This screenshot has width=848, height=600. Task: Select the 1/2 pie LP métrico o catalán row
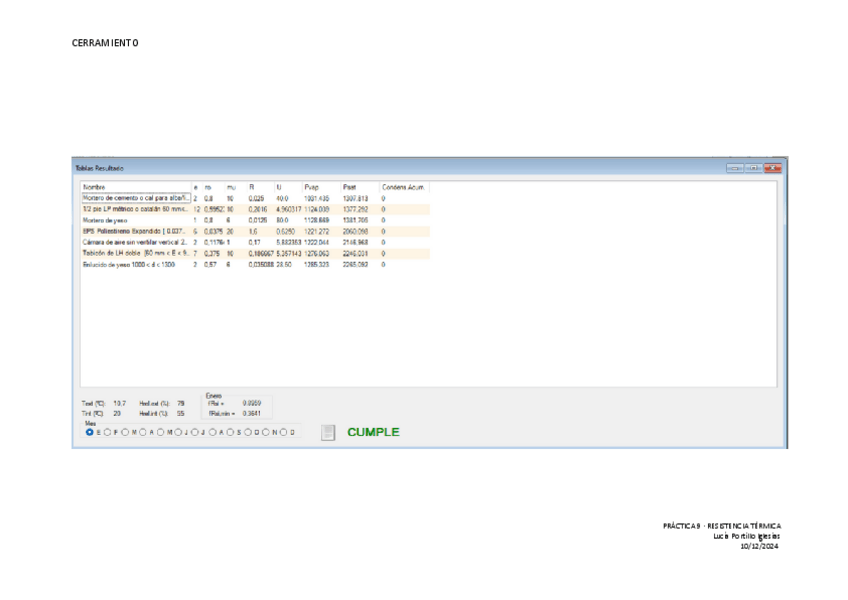[x=255, y=209]
